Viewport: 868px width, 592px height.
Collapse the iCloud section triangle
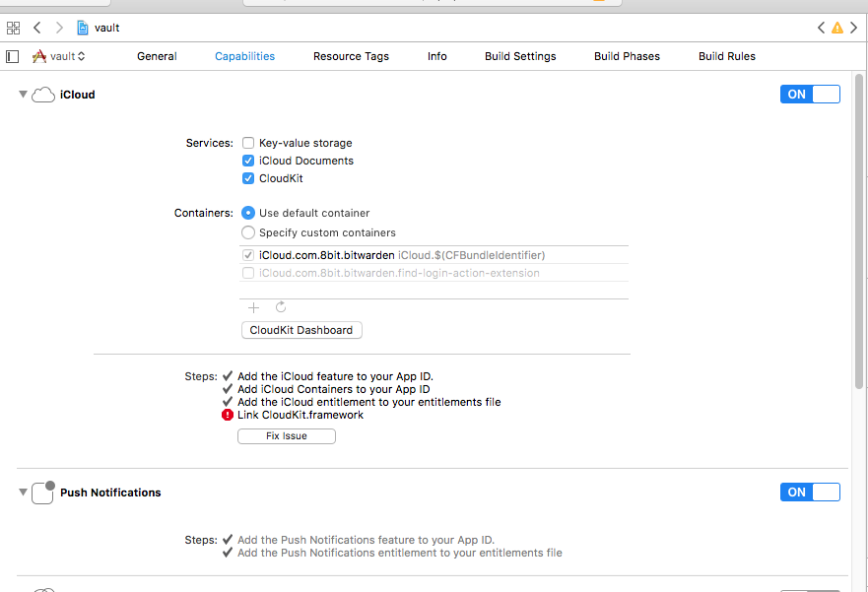(x=23, y=94)
